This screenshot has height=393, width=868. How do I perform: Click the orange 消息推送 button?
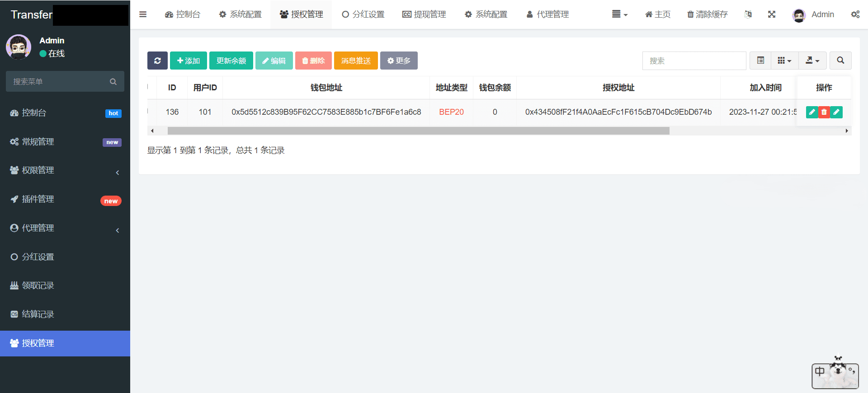point(356,61)
